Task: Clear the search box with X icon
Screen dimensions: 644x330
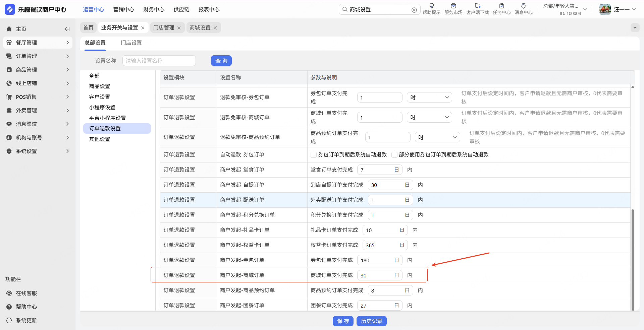Action: (x=414, y=10)
